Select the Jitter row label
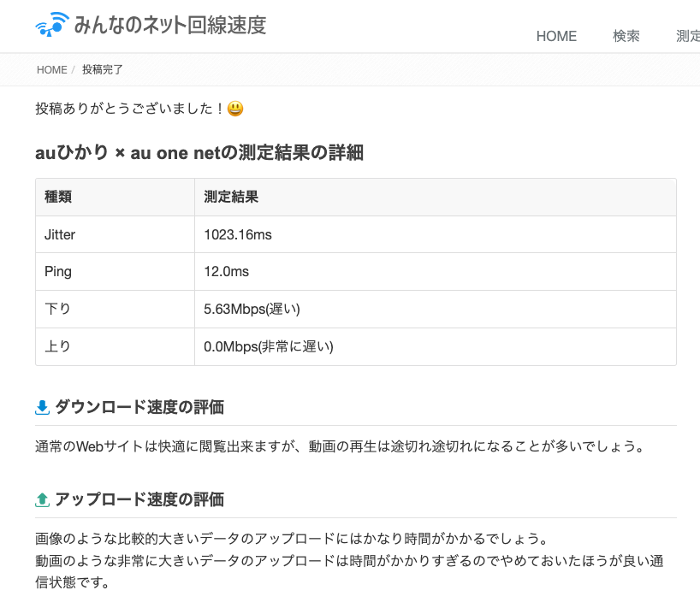 pyautogui.click(x=60, y=234)
